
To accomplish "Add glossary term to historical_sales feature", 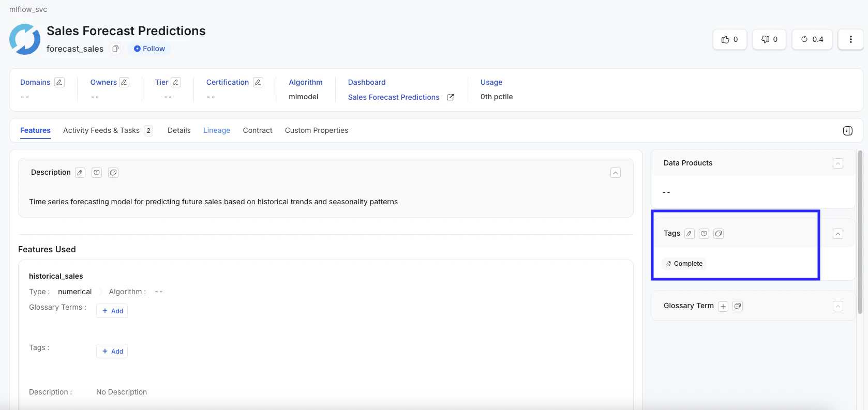I will [x=112, y=311].
